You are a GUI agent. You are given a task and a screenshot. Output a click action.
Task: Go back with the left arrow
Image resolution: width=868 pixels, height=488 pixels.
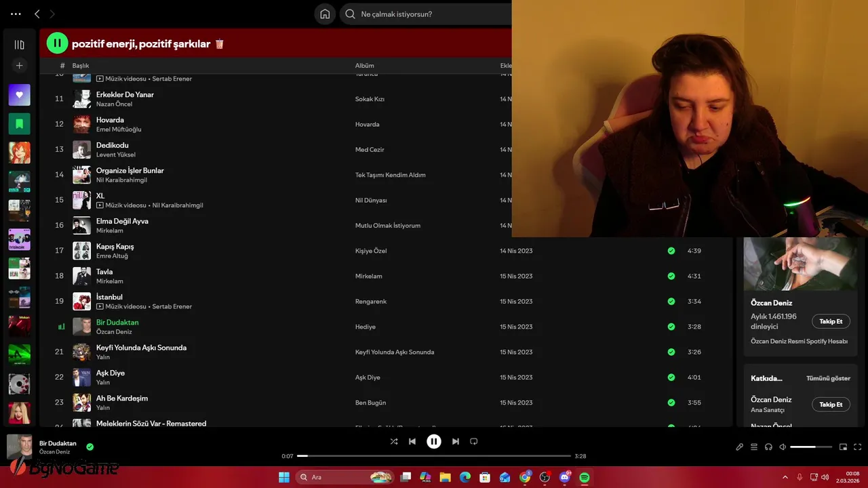click(37, 14)
